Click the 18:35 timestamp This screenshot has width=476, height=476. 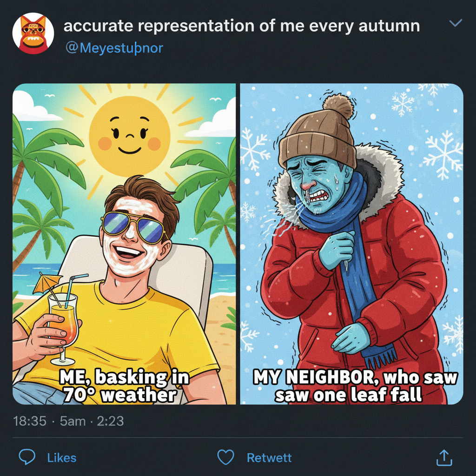click(x=30, y=421)
